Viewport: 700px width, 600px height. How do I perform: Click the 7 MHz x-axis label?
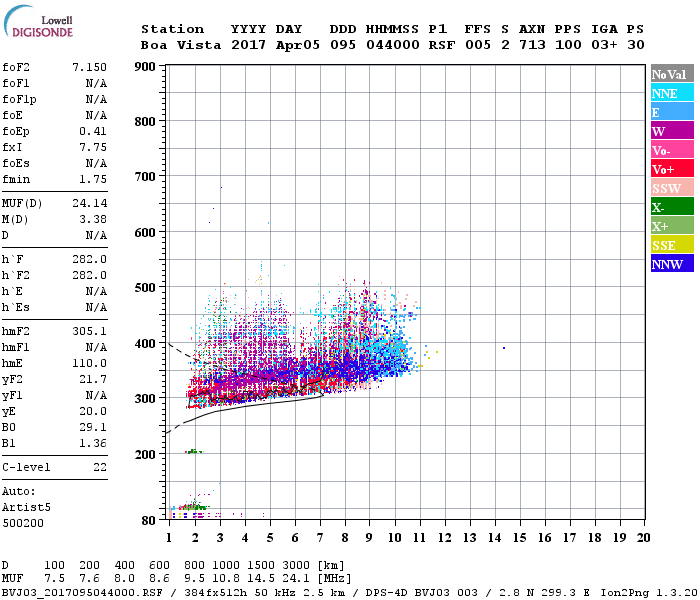click(x=320, y=538)
